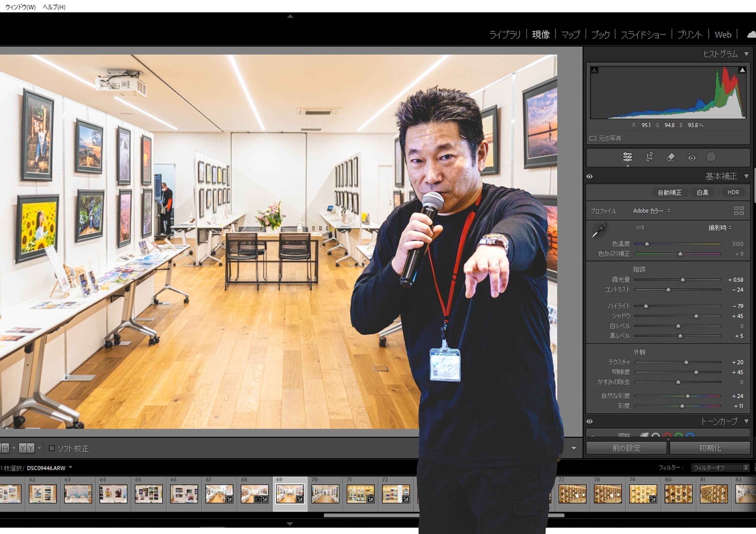Open the ヘルプ(H) menu
Viewport: 756px width, 534px height.
click(54, 7)
